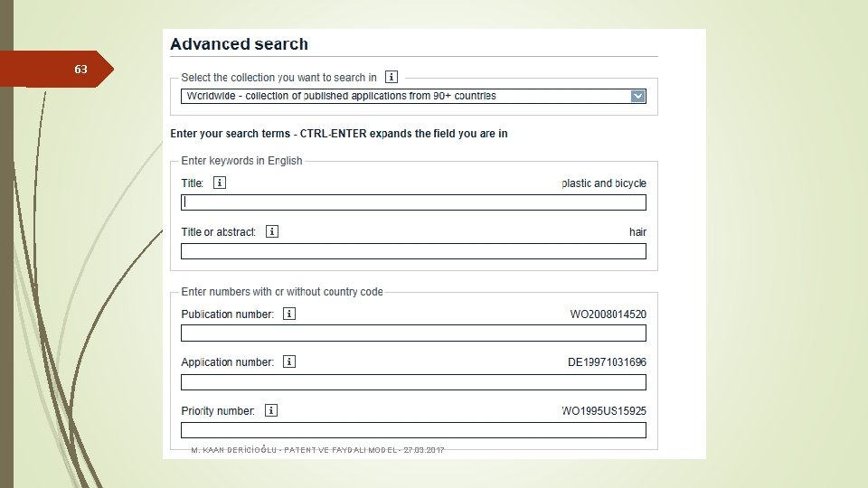Click example number WO2008014520
Image resolution: width=868 pixels, height=488 pixels.
click(x=608, y=314)
